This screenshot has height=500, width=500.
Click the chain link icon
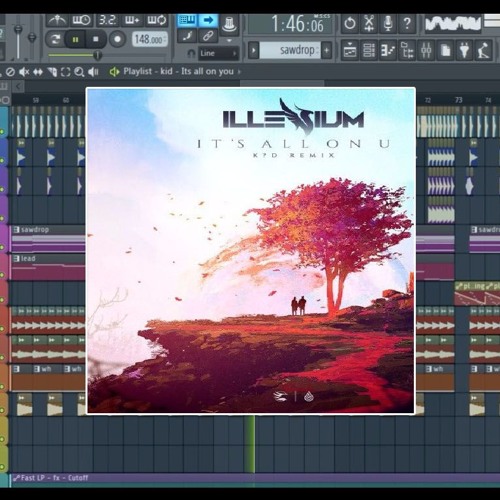click(208, 36)
